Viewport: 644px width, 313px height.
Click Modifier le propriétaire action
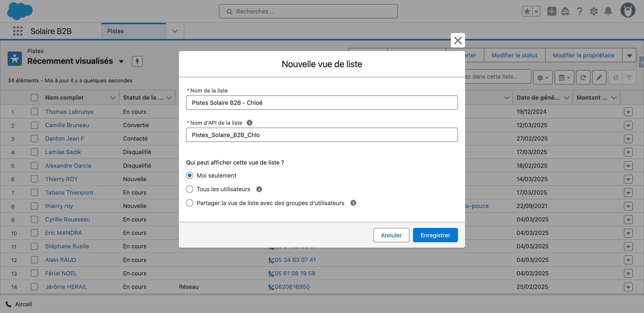click(583, 55)
